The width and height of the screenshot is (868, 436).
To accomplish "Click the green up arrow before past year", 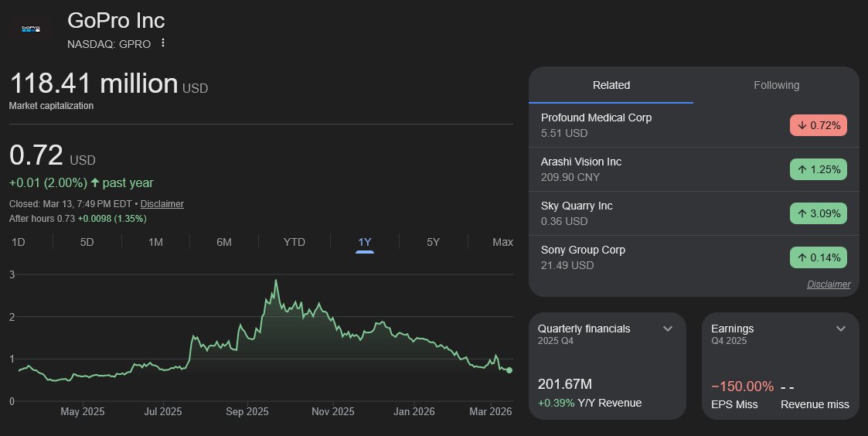I will point(94,182).
